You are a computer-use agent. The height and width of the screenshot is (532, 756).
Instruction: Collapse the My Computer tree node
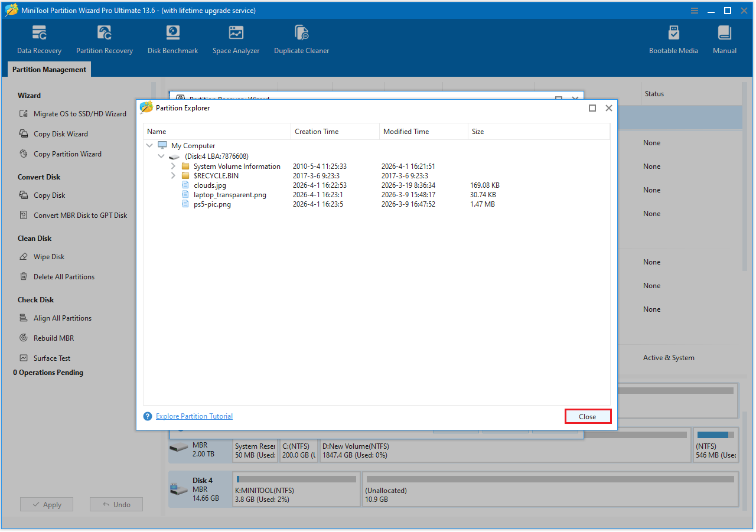[x=149, y=145]
